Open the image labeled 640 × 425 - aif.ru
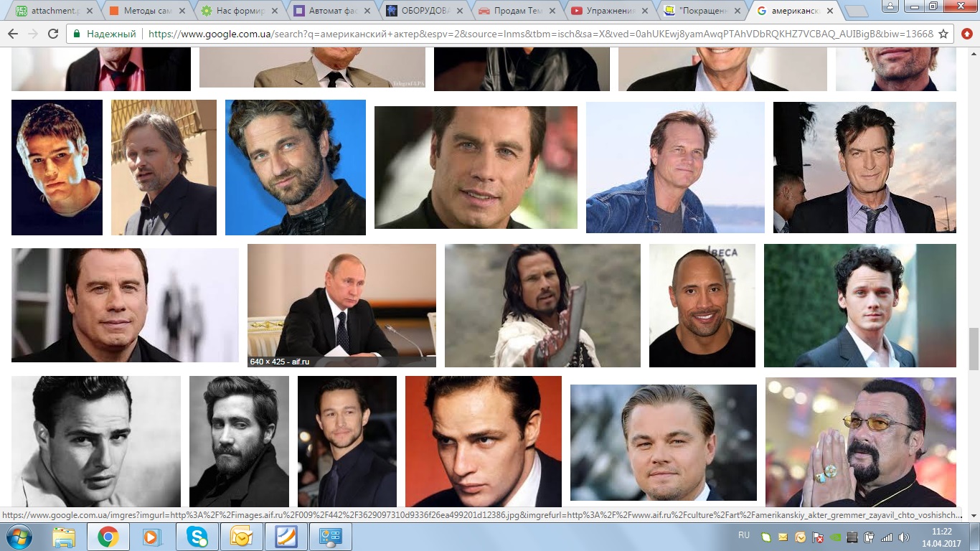The image size is (980, 551). pos(341,305)
